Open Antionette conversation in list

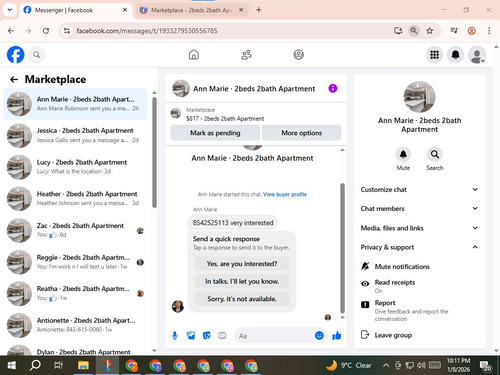75,325
